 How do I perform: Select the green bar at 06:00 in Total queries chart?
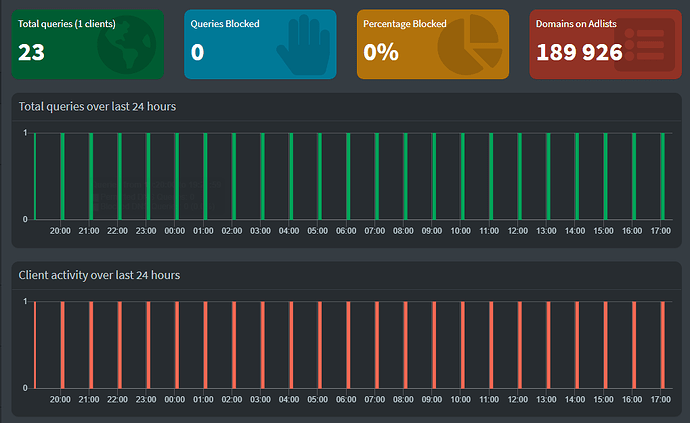pyautogui.click(x=349, y=176)
